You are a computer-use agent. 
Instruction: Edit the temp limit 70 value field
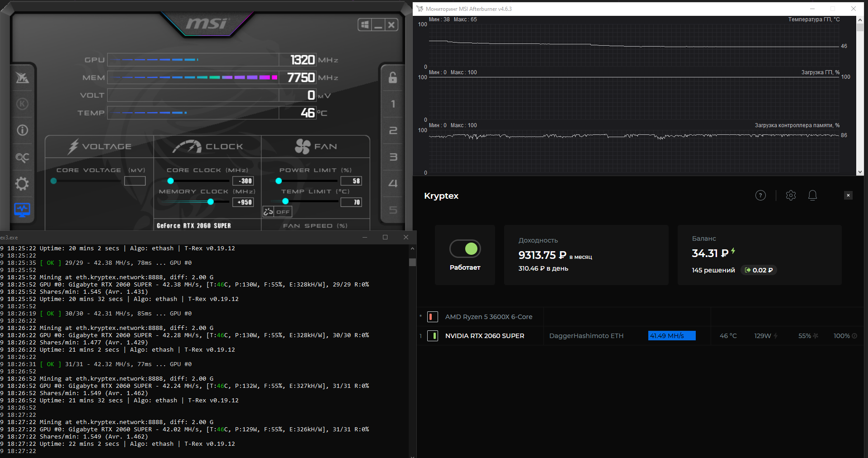[x=351, y=202]
